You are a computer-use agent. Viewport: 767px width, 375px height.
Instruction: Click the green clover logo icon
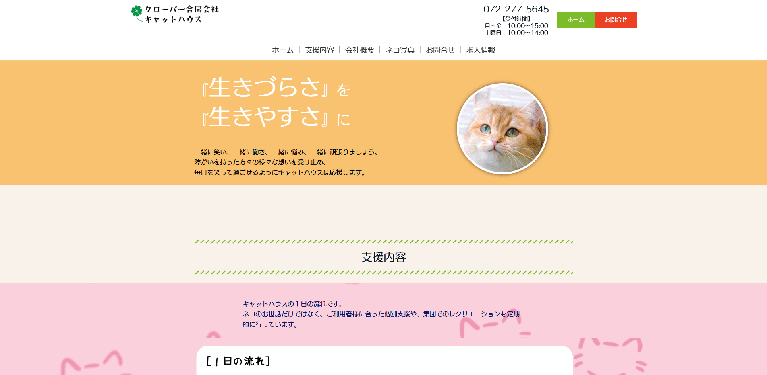(136, 11)
